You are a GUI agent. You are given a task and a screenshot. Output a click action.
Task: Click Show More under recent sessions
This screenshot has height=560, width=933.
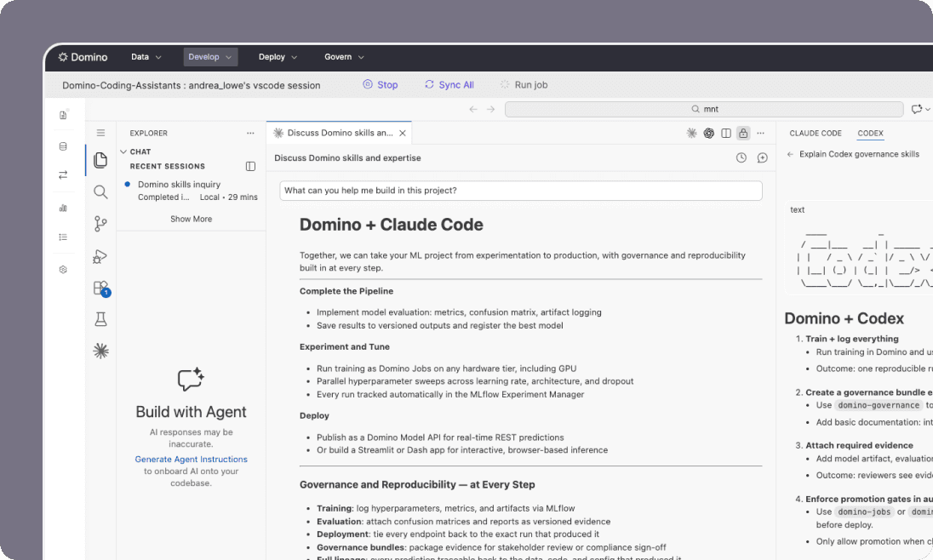191,219
